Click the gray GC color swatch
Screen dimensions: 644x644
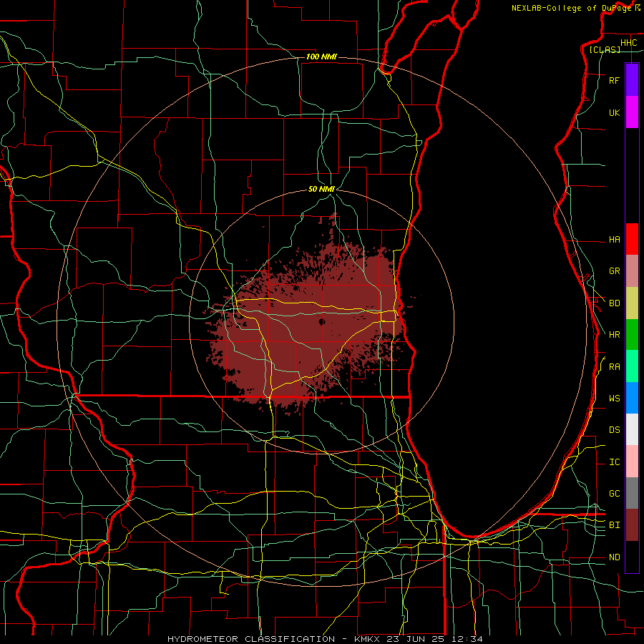tap(632, 493)
